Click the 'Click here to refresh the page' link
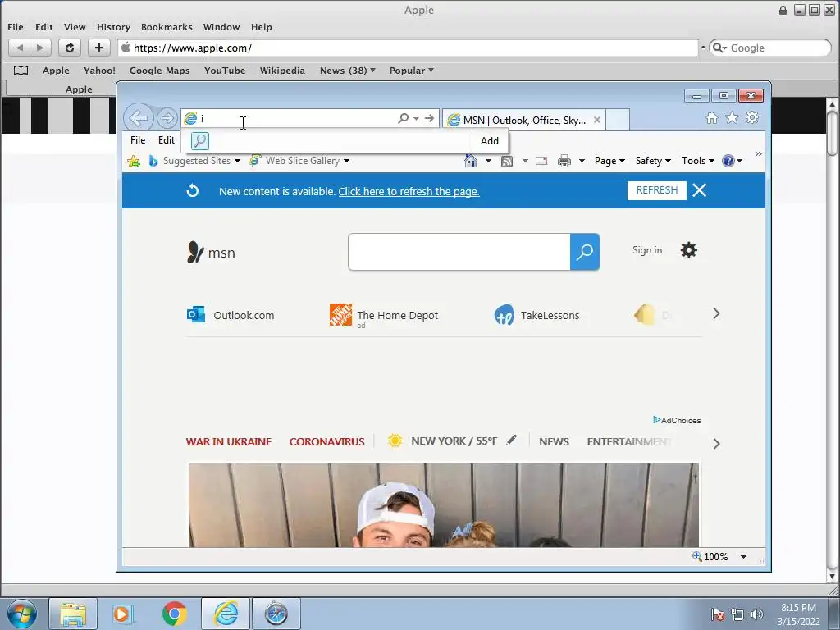840x630 pixels. (409, 191)
